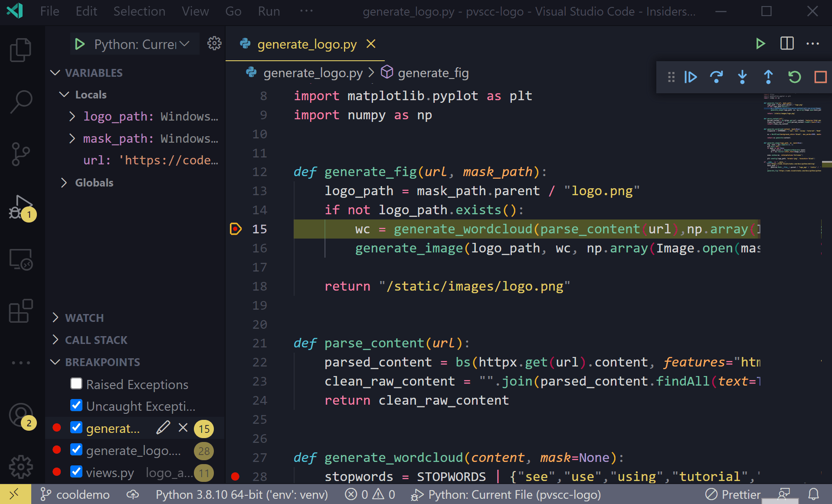Click the Step Over debug icon
The image size is (832, 504).
717,77
